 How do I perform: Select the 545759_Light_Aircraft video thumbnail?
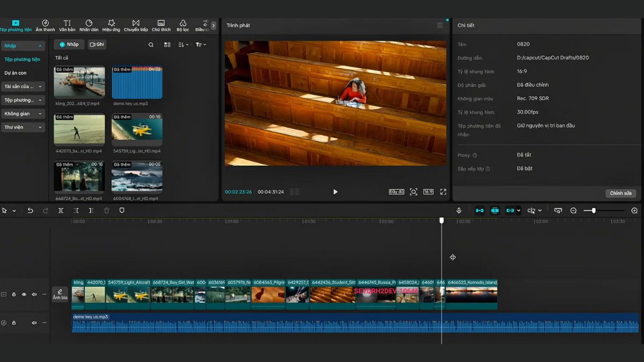coord(136,129)
